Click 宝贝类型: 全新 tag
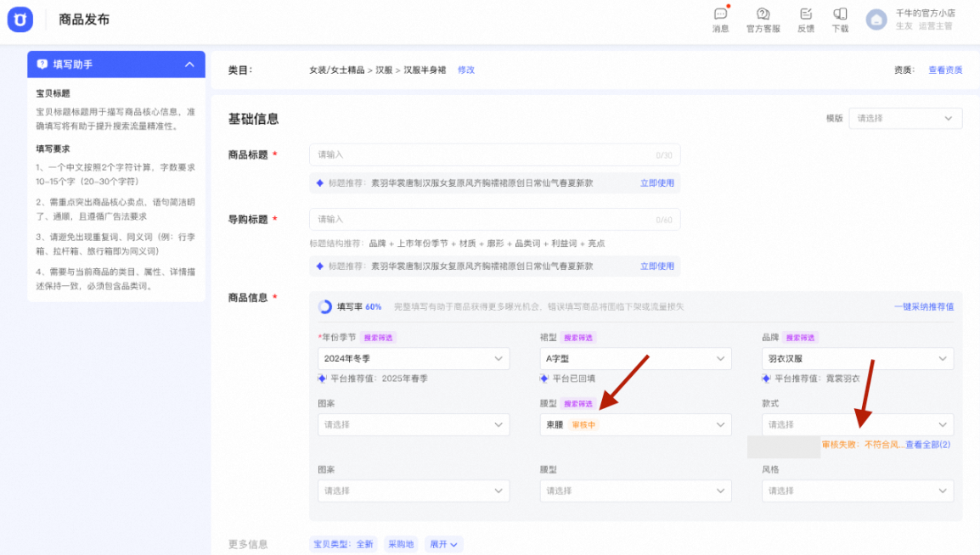980x555 pixels. point(343,544)
